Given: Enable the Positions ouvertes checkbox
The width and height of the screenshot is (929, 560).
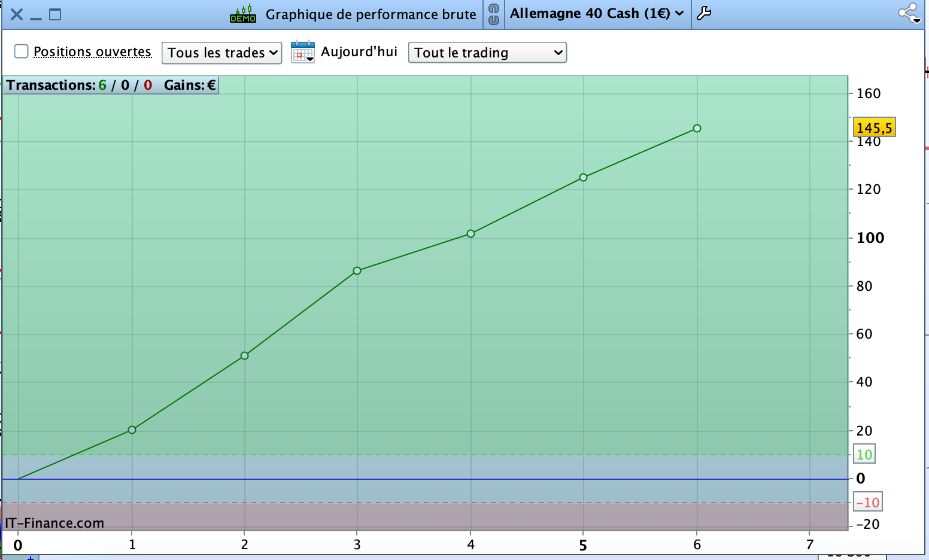Looking at the screenshot, I should point(22,51).
